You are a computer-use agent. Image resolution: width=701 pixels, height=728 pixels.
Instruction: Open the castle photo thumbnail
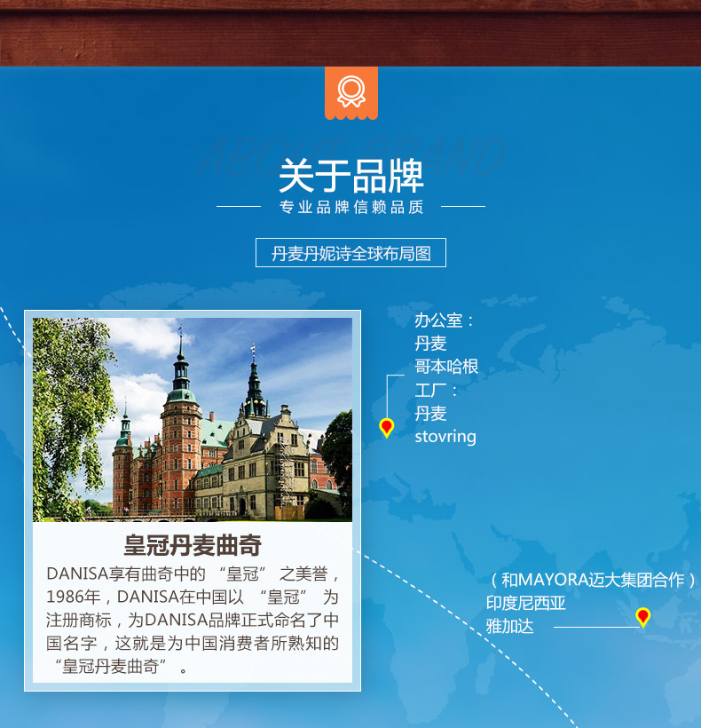[x=193, y=419]
